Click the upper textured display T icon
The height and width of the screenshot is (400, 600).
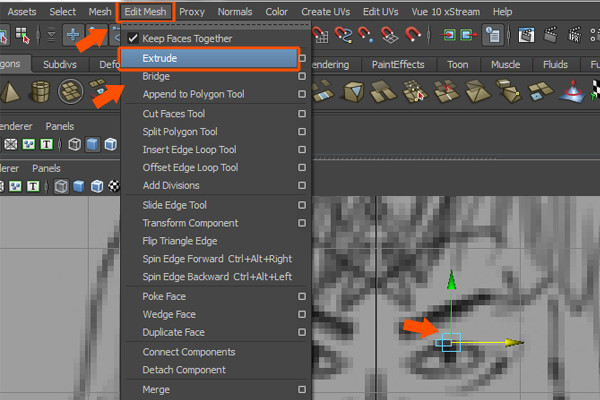[x=46, y=144]
